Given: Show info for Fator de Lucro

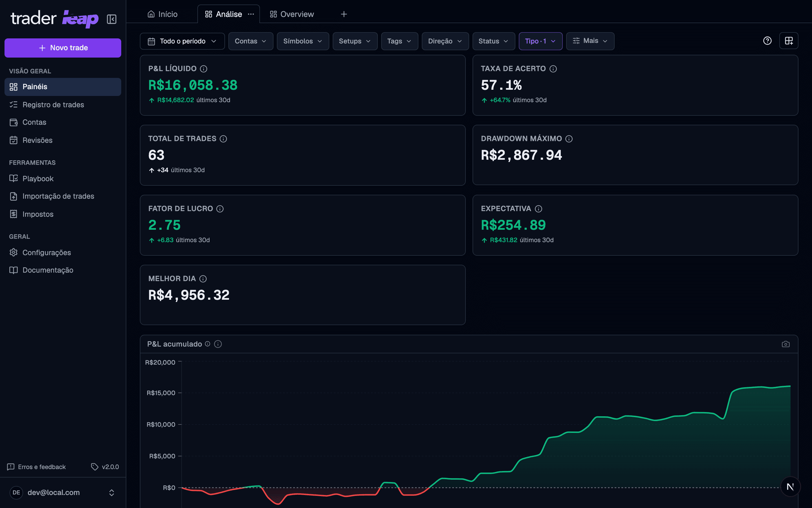Looking at the screenshot, I should [220, 209].
